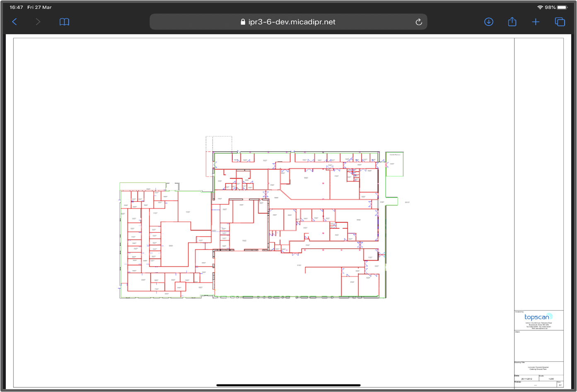The image size is (577, 392).
Task: Reload the current page
Action: click(418, 22)
